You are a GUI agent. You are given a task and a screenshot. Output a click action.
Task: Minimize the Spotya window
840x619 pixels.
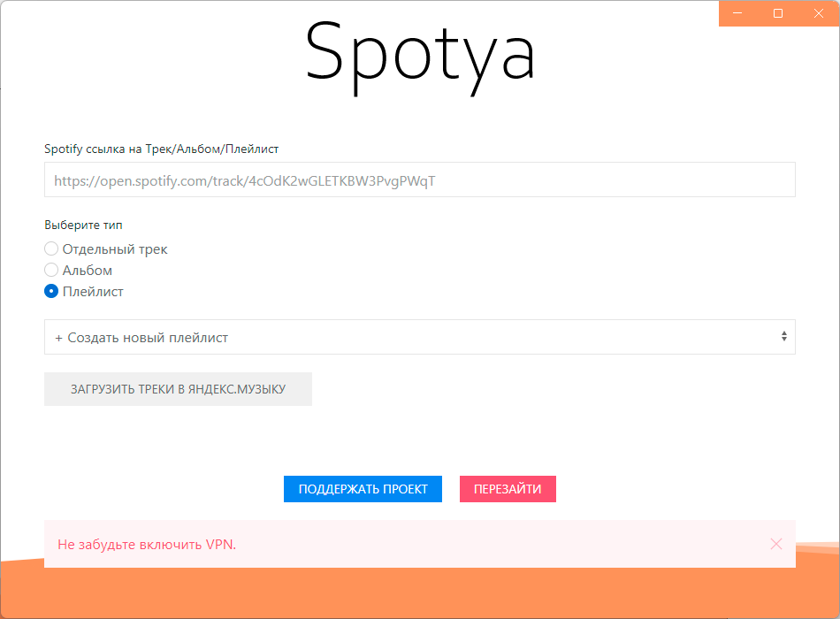point(738,13)
